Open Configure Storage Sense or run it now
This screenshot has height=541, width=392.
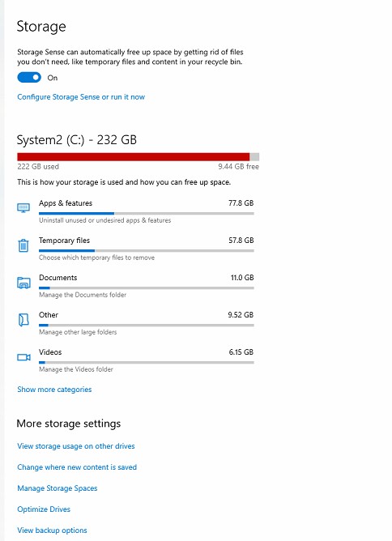coord(81,97)
